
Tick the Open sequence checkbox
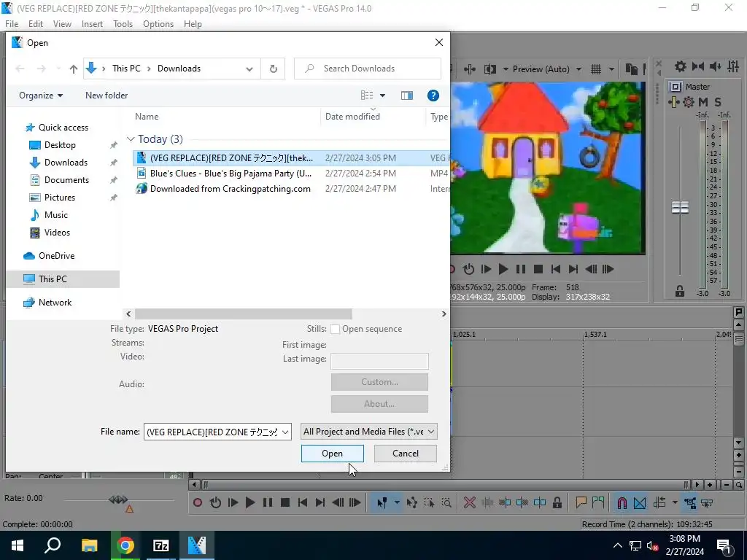pos(336,329)
